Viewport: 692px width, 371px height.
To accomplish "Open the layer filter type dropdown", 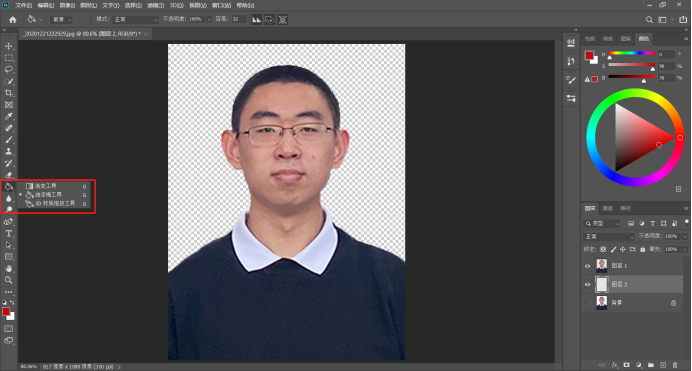I will tap(602, 224).
